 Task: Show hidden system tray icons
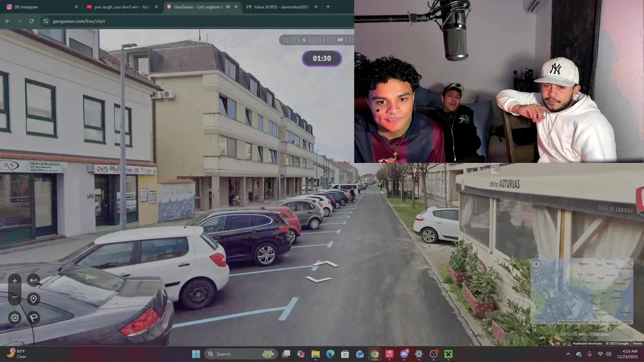(568, 354)
